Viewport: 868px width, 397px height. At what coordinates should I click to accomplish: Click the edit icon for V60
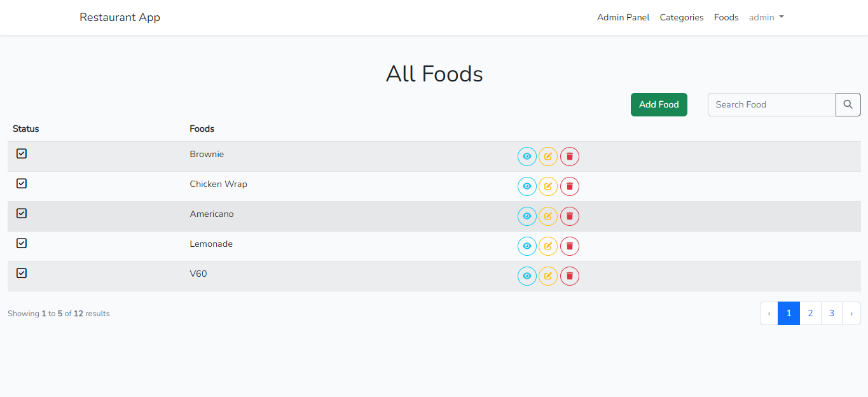coord(548,275)
